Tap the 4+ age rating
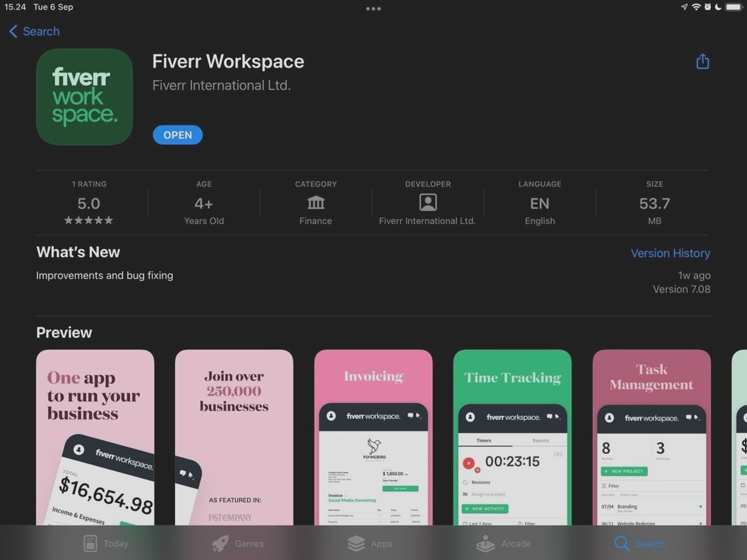Viewport: 747px width, 560px height. click(x=204, y=204)
